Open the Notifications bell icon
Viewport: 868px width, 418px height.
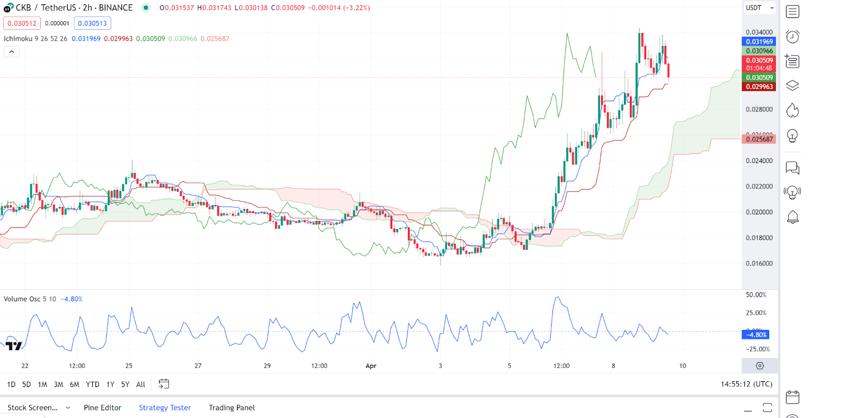coord(793,217)
